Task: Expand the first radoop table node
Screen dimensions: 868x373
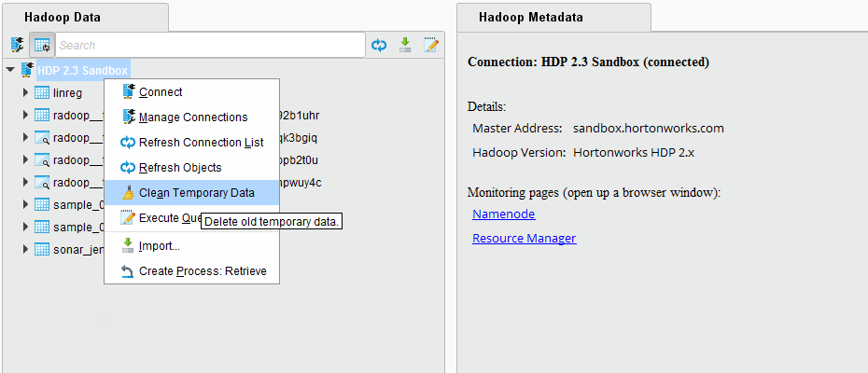Action: [x=26, y=116]
